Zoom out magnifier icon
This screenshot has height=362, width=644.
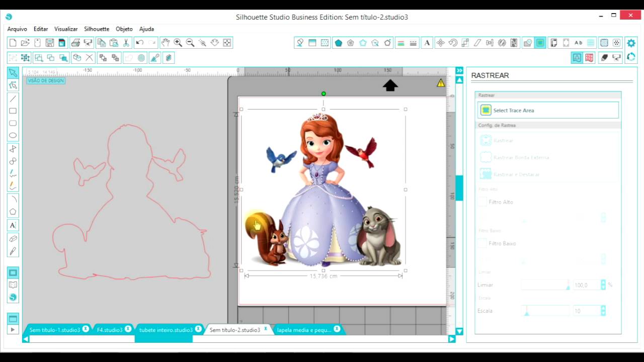(190, 43)
